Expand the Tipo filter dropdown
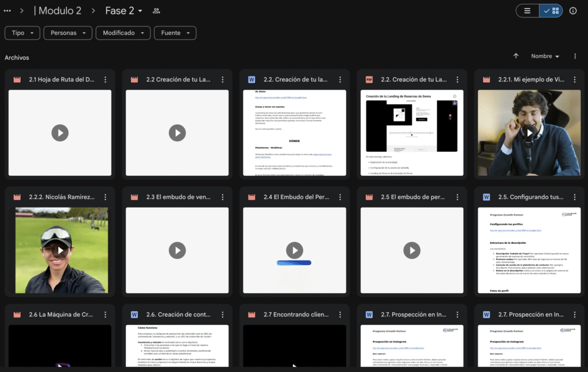Viewport: 588px width, 372px height. pos(22,33)
